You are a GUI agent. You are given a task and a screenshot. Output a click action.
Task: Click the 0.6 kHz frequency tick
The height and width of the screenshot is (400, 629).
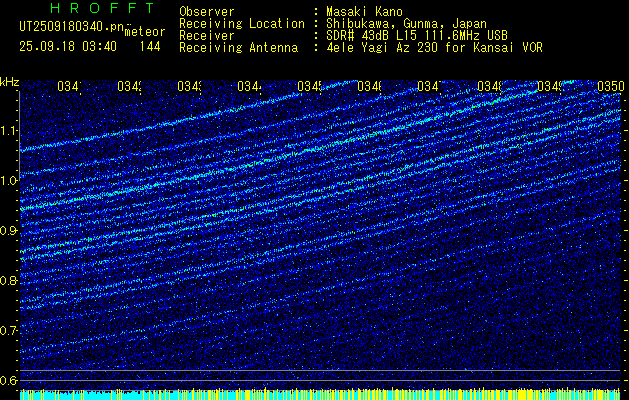point(9,381)
